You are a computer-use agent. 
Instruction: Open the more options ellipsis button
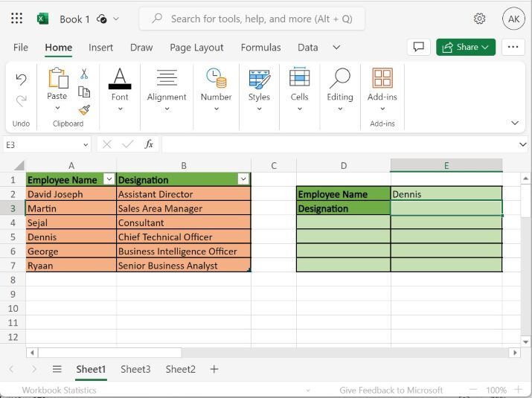[x=513, y=47]
